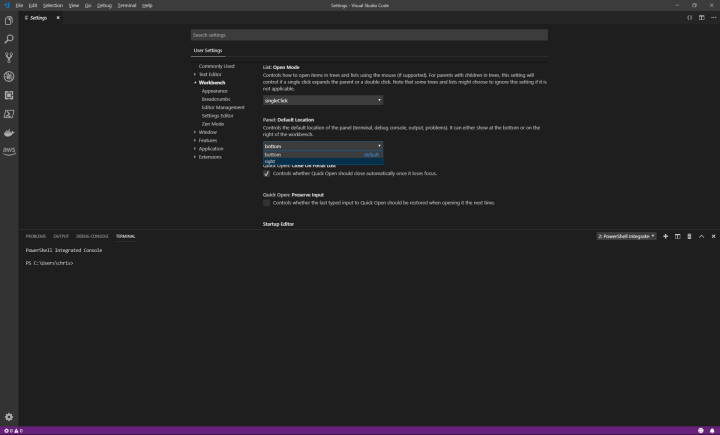The width and height of the screenshot is (720, 435).
Task: Open the List Open Mode singleClick dropdown
Action: pos(322,100)
